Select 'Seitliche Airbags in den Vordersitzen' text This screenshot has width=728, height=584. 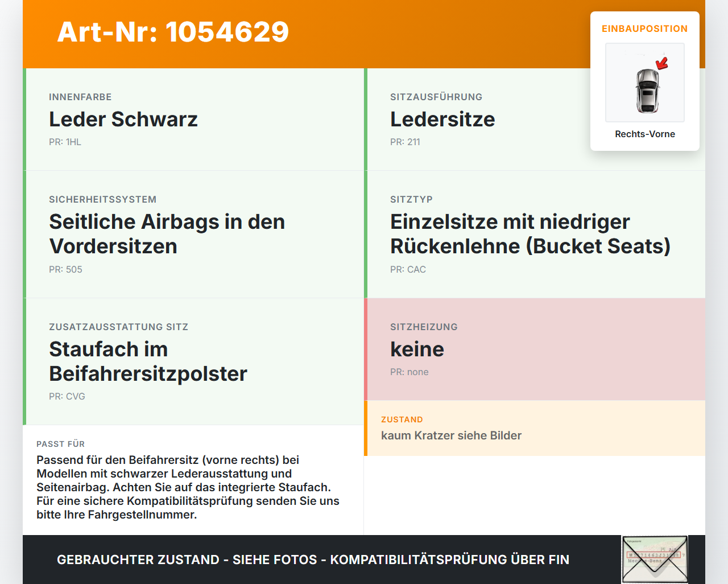167,234
